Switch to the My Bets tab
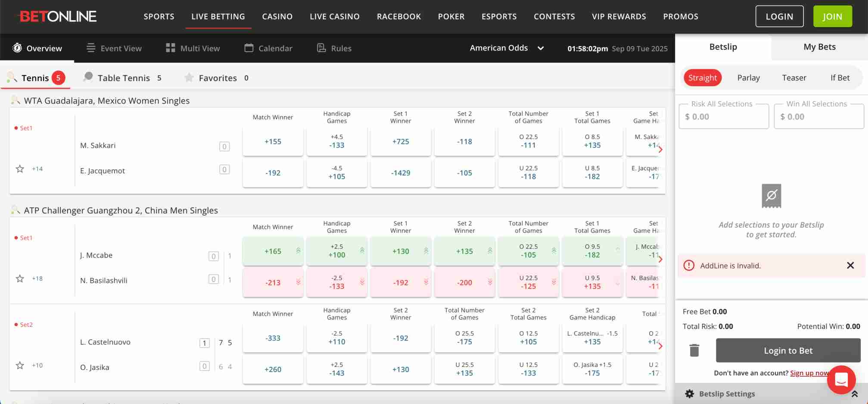Screen dimensions: 868x404 (819, 47)
